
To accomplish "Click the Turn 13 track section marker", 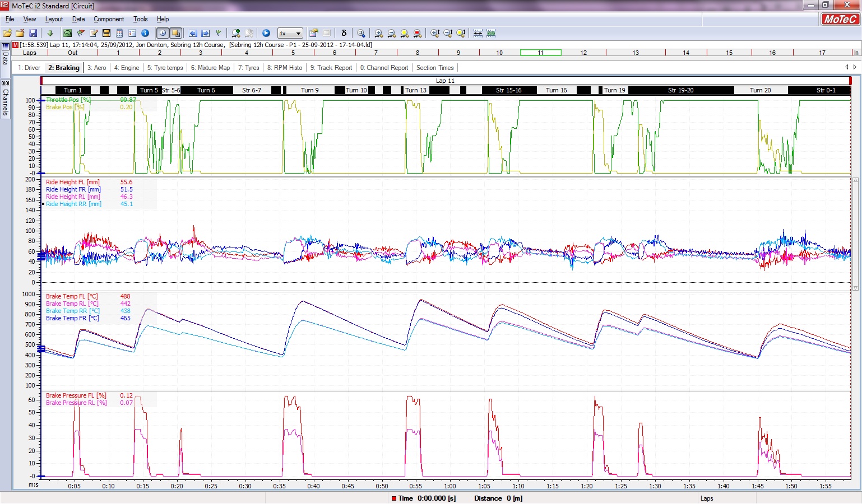I will 416,90.
